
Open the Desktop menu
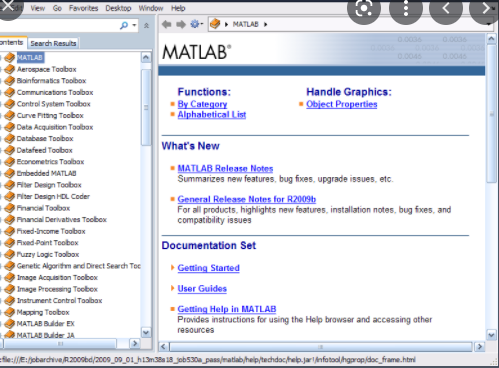[118, 8]
